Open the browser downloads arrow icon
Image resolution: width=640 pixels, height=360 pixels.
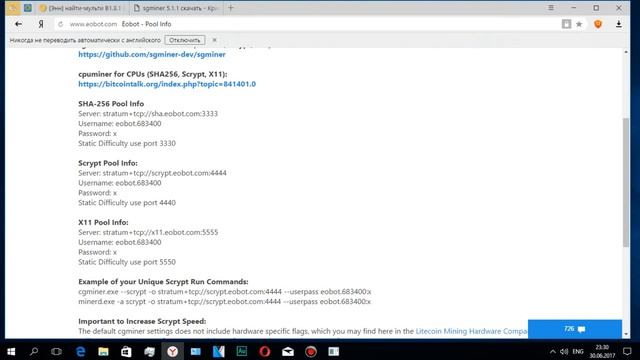619,24
